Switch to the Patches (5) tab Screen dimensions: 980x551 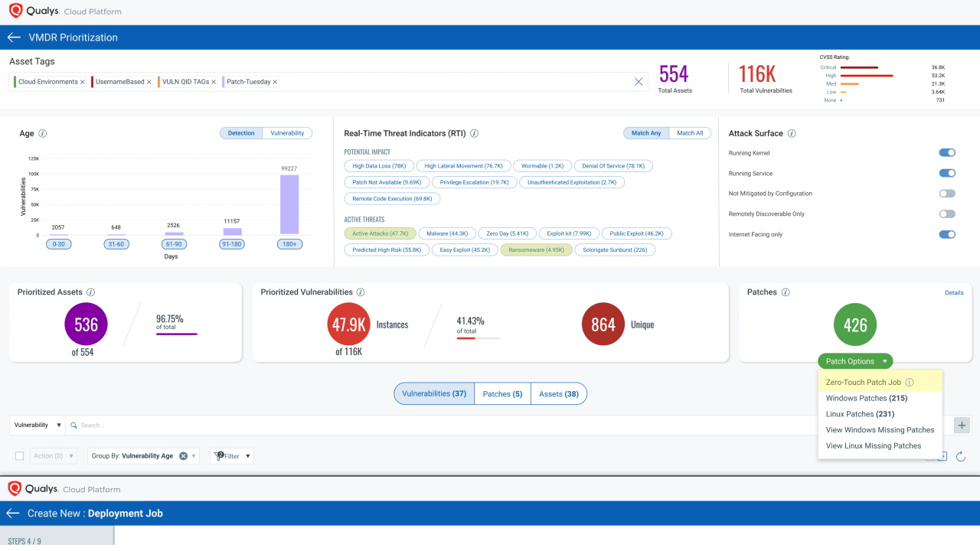(502, 393)
